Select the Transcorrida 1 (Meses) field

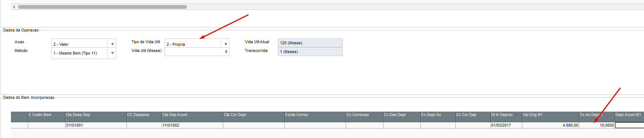coord(310,52)
